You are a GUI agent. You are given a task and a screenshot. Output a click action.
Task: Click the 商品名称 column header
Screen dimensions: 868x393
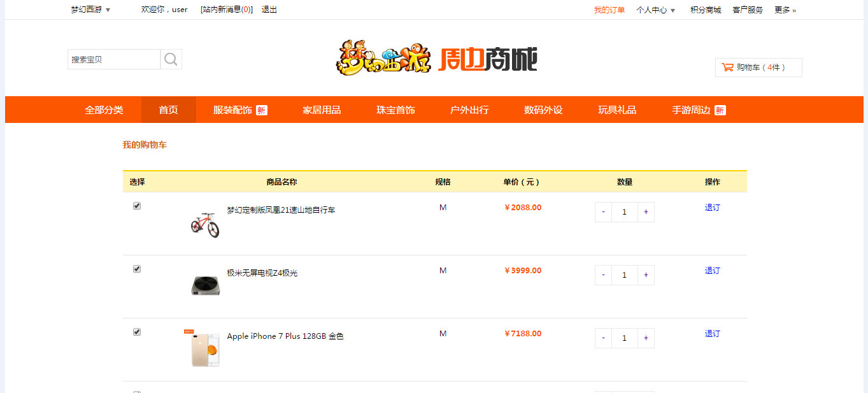[281, 182]
